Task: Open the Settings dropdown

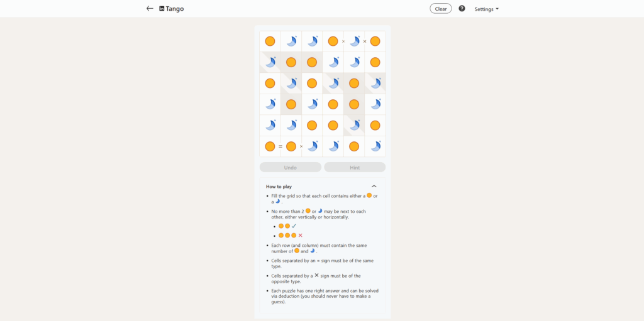Action: click(x=486, y=9)
